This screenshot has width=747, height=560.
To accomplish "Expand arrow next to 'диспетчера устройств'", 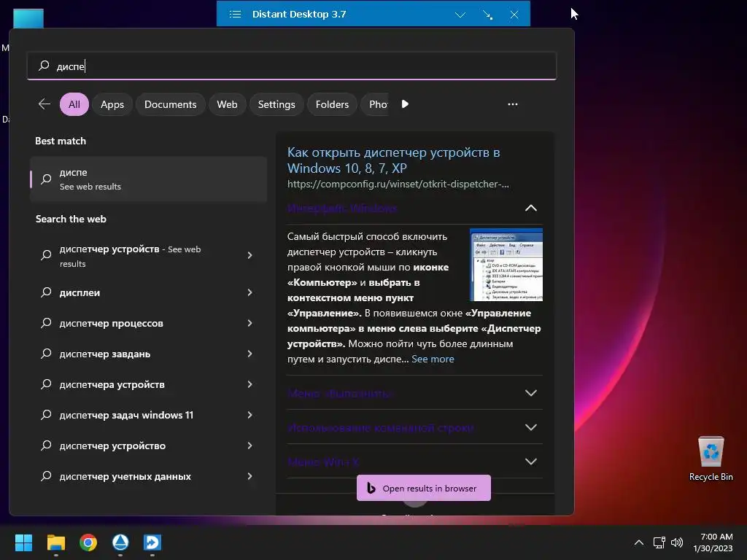I will click(249, 384).
